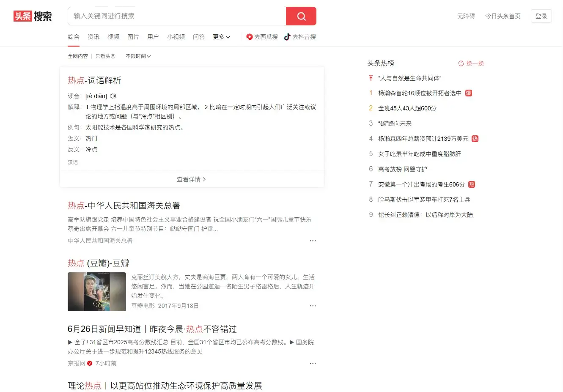
Task: Expand the 更多 category dropdown
Action: [x=221, y=37]
